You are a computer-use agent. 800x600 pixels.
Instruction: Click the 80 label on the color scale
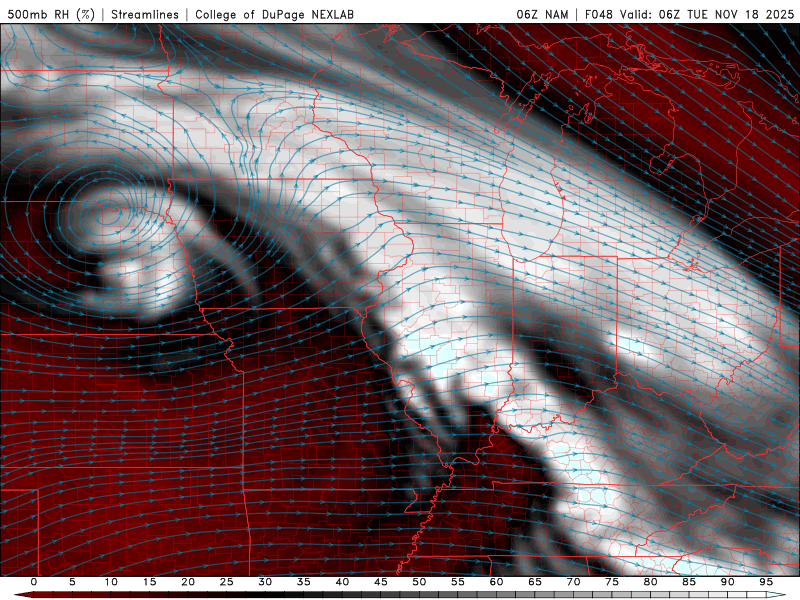click(x=650, y=582)
